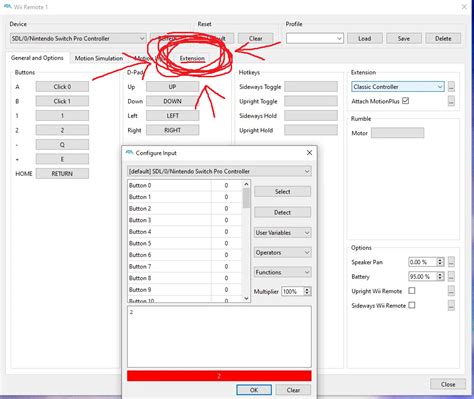
Task: Click the Multiplier spinner arrows
Action: coord(307,292)
